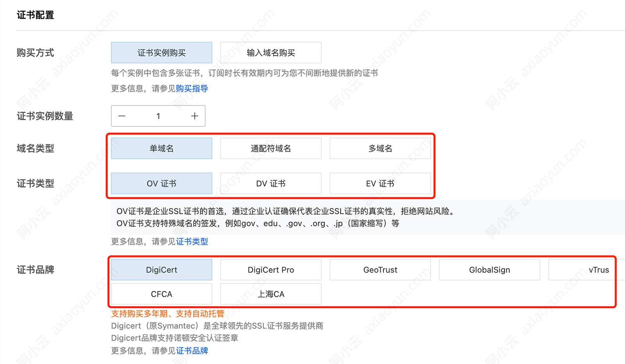The height and width of the screenshot is (364, 625).
Task: Choose 通配符域名 domain type
Action: coord(271,148)
